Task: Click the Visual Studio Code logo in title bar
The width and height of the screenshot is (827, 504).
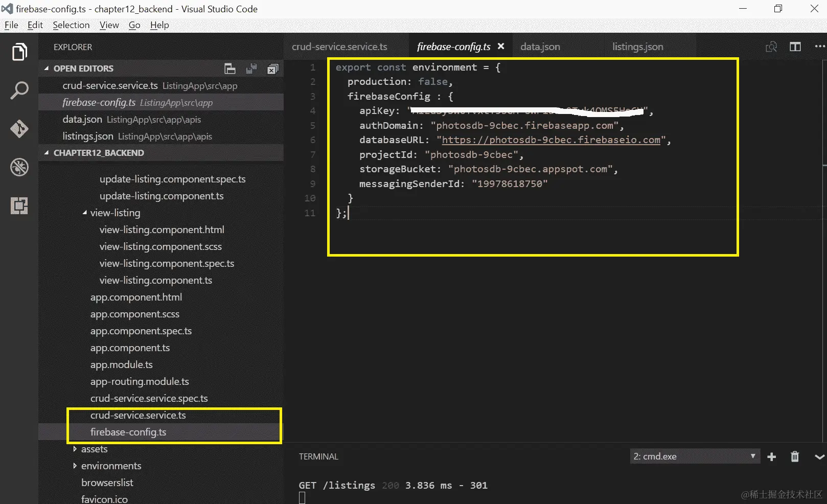Action: point(7,9)
